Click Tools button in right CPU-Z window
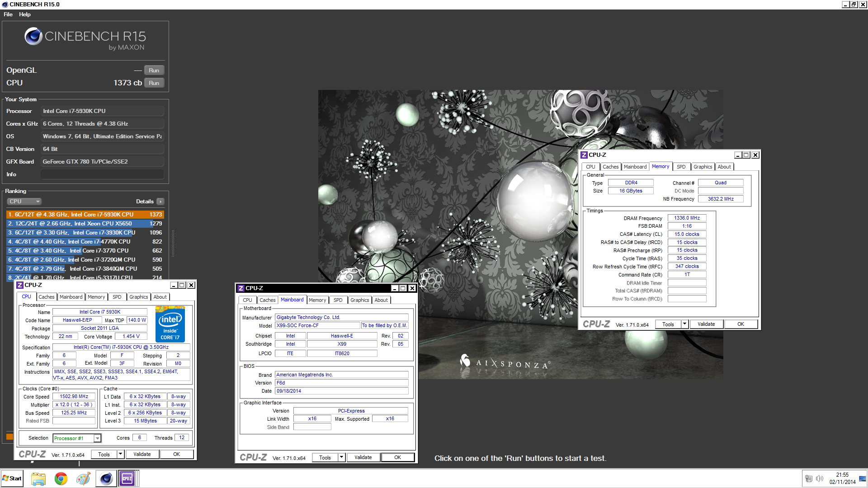The height and width of the screenshot is (488, 868). coord(668,324)
